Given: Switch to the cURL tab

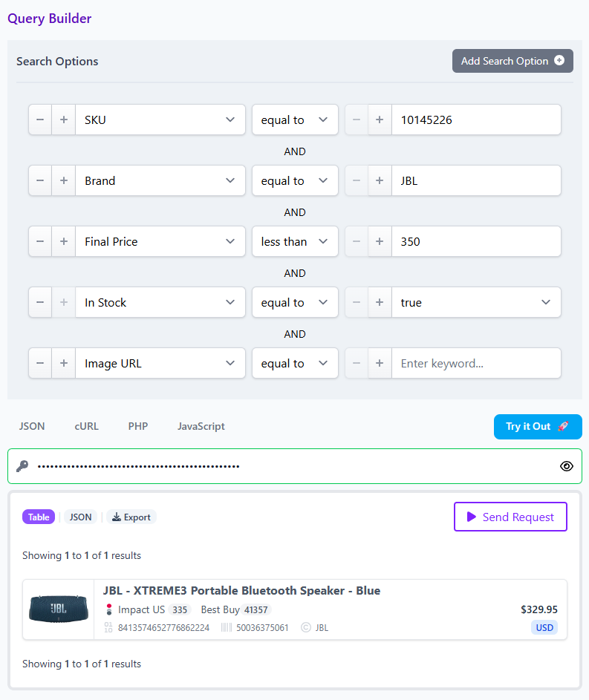Looking at the screenshot, I should click(x=87, y=426).
